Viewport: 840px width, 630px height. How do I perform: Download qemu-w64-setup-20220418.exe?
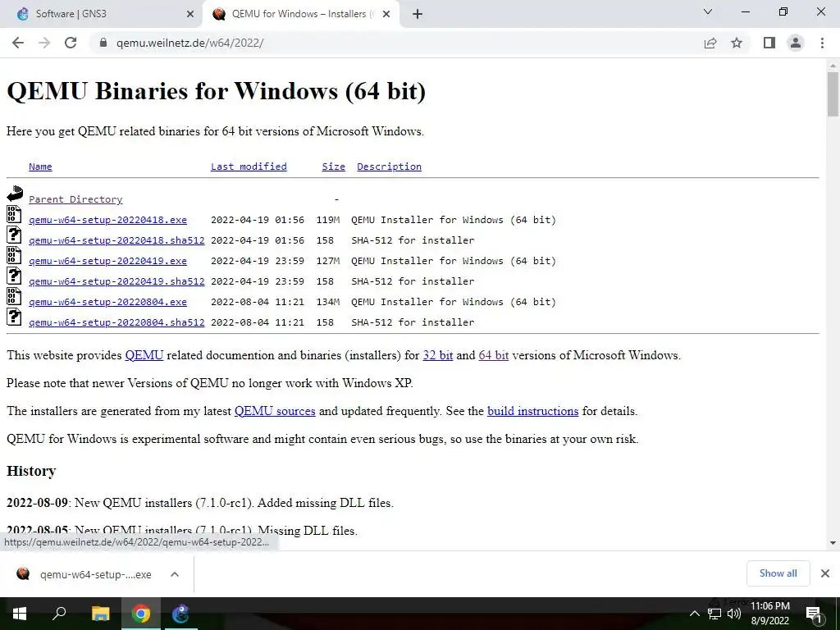(x=107, y=220)
